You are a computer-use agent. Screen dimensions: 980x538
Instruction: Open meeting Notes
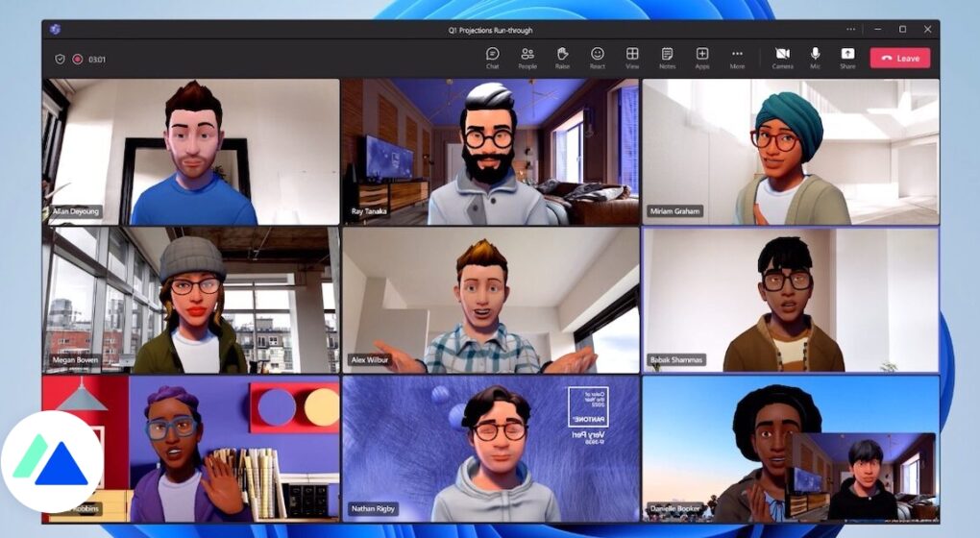click(x=668, y=58)
